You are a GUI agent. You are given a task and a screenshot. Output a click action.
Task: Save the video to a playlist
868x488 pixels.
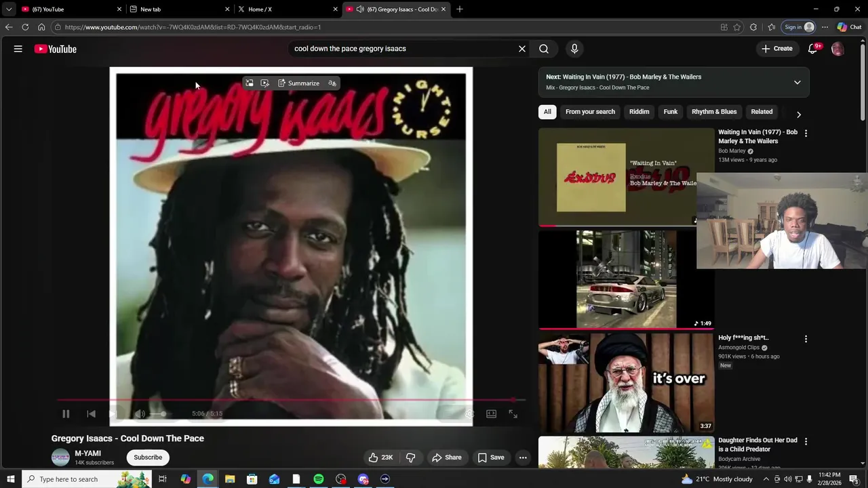(491, 457)
